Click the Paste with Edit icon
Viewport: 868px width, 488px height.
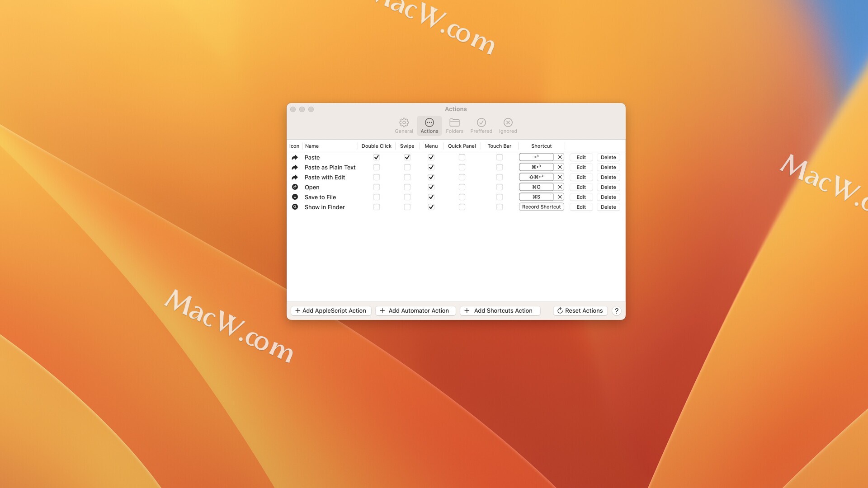295,177
